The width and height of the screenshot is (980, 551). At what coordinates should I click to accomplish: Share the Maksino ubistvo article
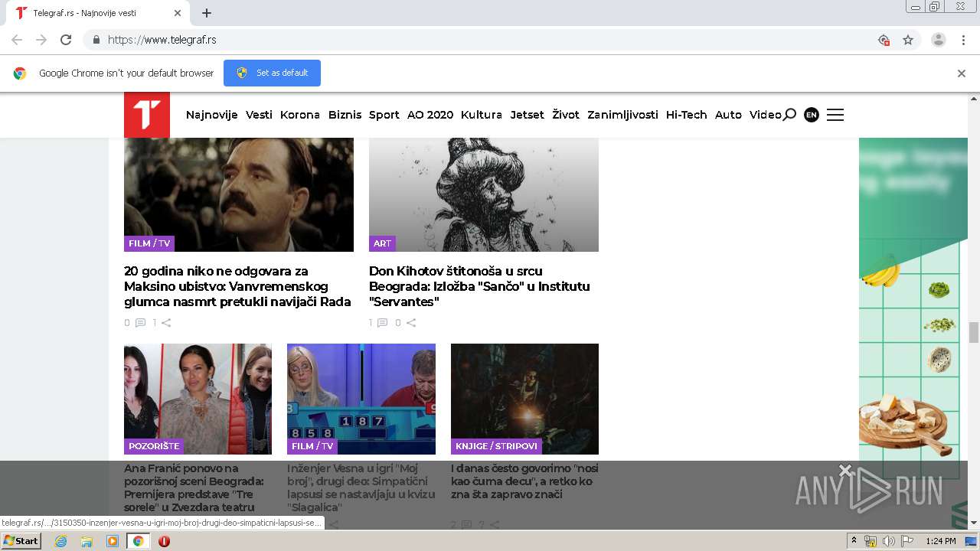[166, 323]
